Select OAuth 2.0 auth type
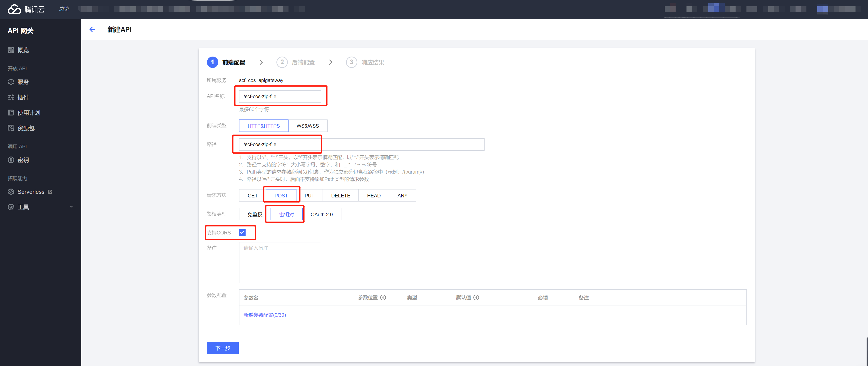The image size is (868, 366). [321, 214]
